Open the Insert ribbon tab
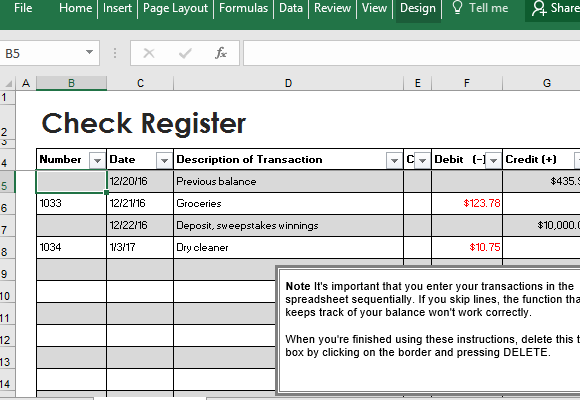This screenshot has height=400, width=580. [117, 8]
